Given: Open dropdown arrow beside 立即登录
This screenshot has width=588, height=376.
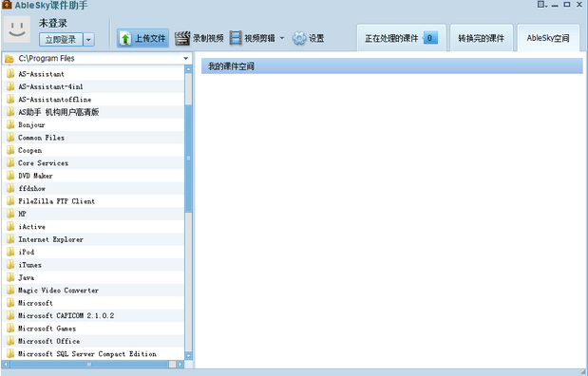Looking at the screenshot, I should pyautogui.click(x=89, y=40).
